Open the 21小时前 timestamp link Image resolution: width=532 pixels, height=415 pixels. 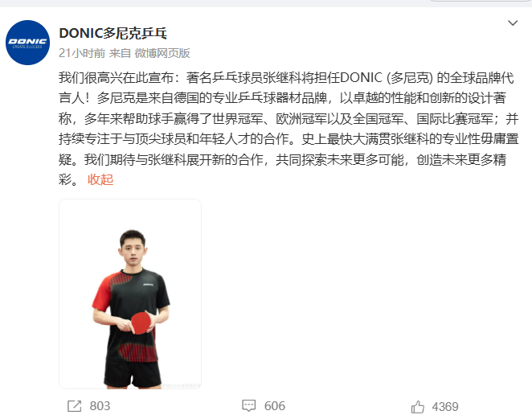[82, 53]
